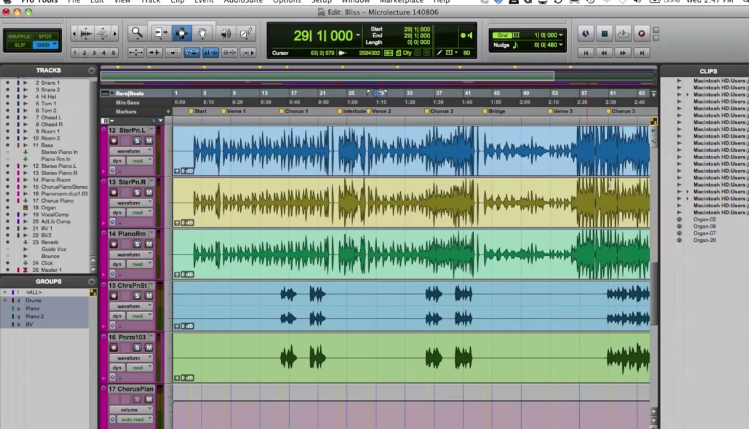
Task: Open the Track menu
Action: [150, 2]
